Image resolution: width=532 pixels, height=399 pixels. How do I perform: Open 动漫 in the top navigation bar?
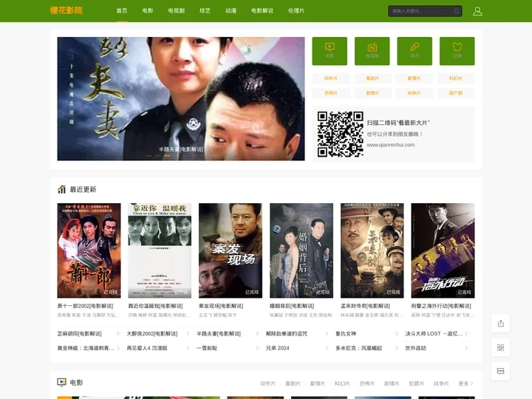pos(231,11)
